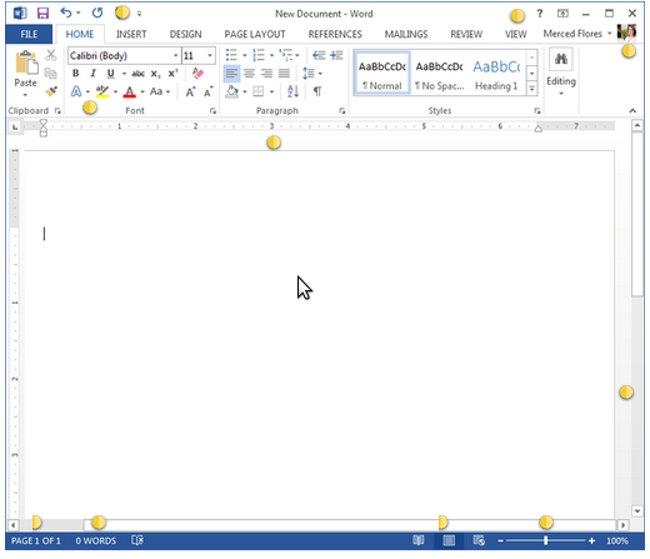Toggle Bold formatting
This screenshot has width=650, height=559.
pyautogui.click(x=75, y=73)
